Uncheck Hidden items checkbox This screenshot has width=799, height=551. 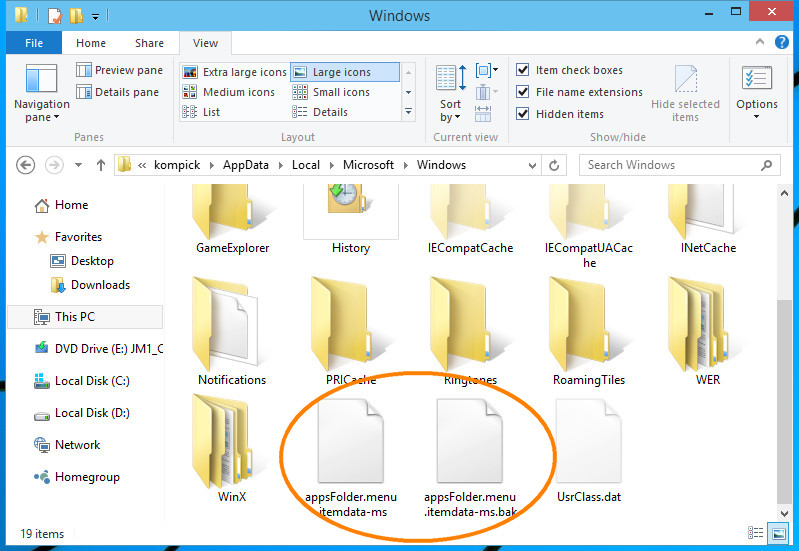pos(522,114)
